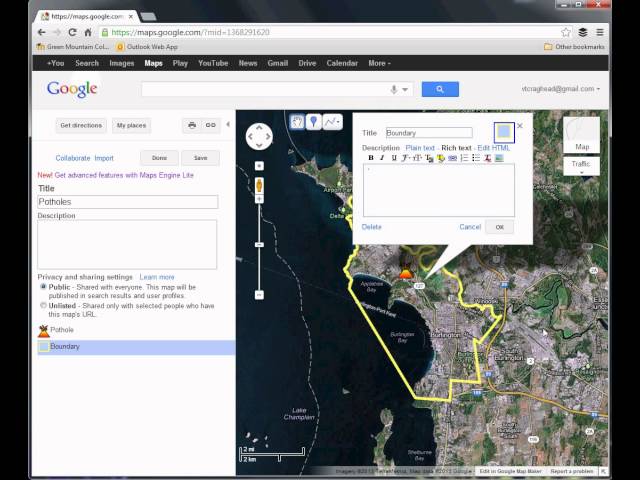
Task: Switch description to Plain text
Action: click(420, 148)
